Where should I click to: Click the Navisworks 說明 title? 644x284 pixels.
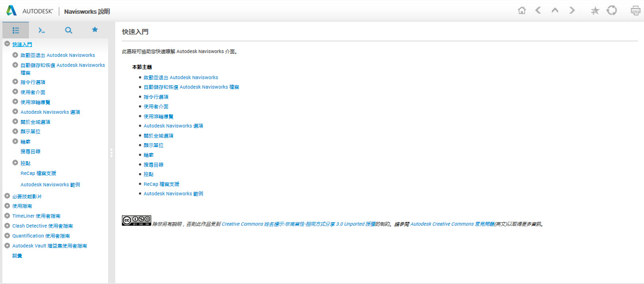(87, 11)
